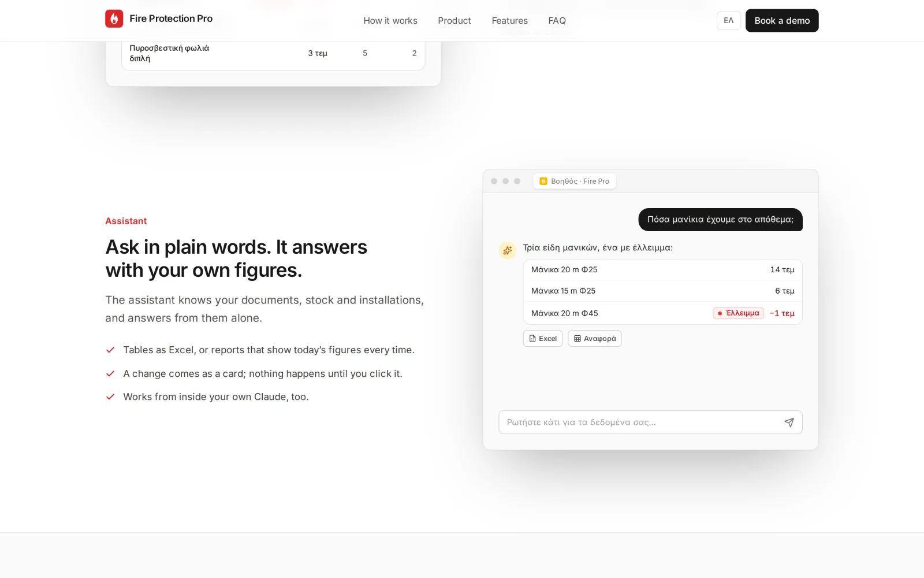Click the 6 τεμ quantity value
Screen dimensions: 924x578
click(784, 291)
